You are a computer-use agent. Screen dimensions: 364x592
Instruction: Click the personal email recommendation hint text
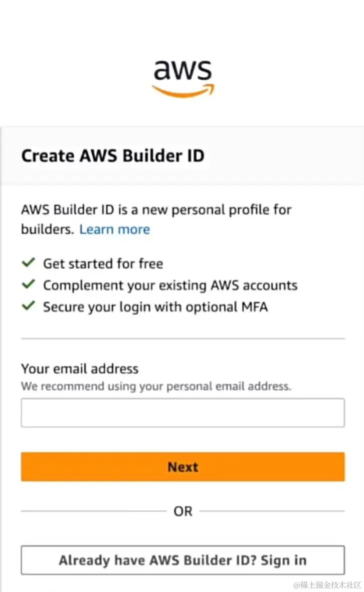click(x=156, y=386)
